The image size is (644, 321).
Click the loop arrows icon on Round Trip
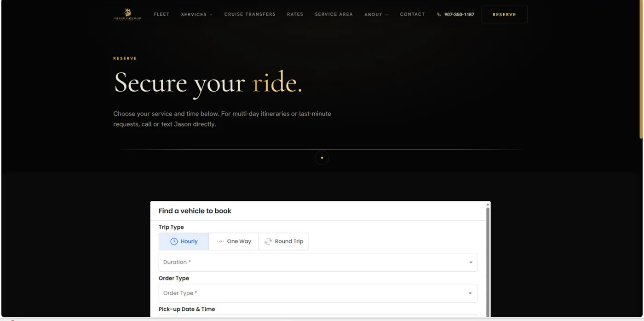click(x=268, y=241)
